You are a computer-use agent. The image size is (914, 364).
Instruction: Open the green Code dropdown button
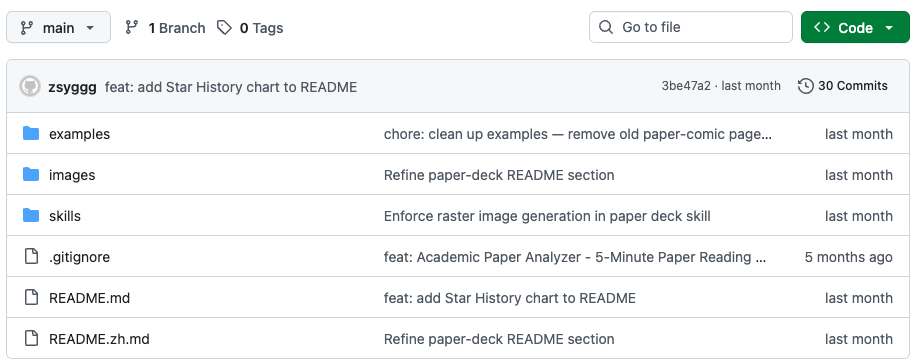pyautogui.click(x=855, y=27)
